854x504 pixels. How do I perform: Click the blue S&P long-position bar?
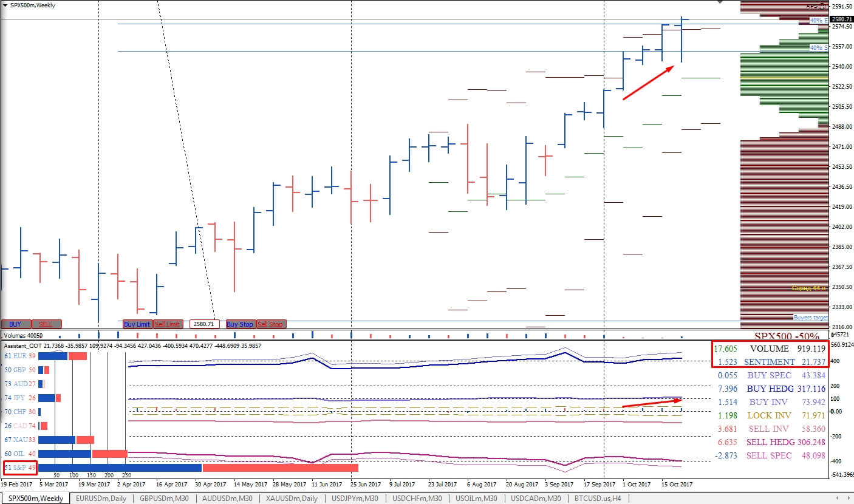120,468
